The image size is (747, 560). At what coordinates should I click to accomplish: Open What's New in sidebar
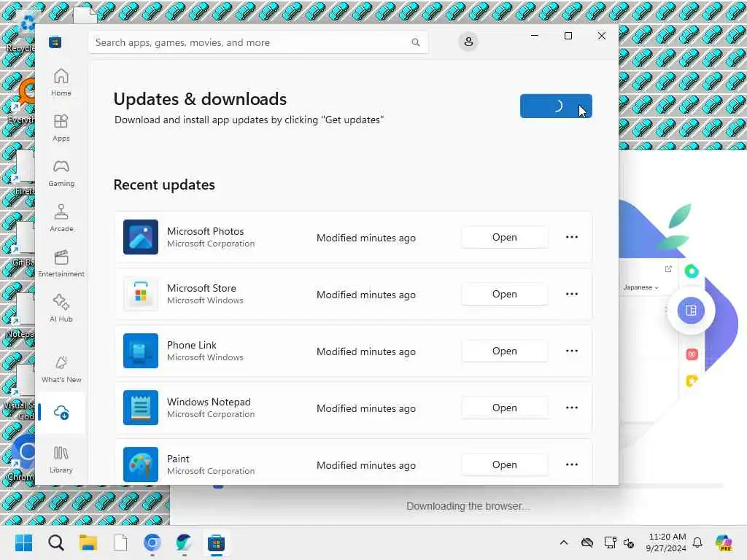click(x=61, y=370)
